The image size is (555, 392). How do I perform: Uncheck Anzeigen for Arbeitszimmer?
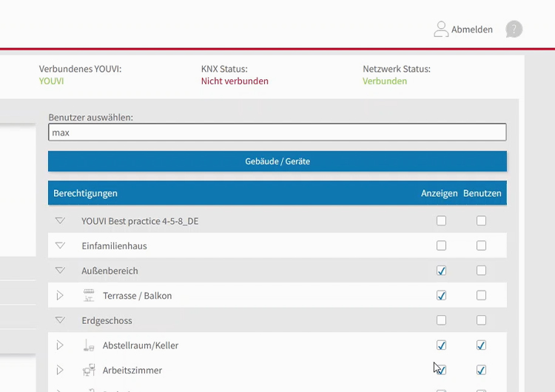tap(441, 370)
